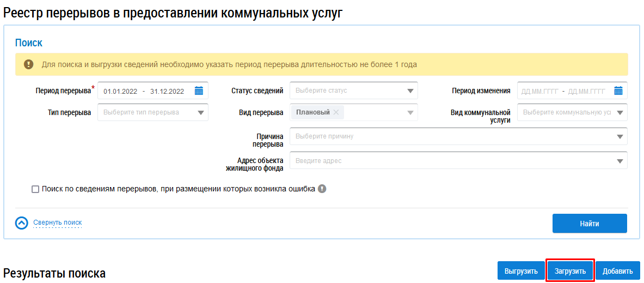Click the Период изменения end date field
644x283 pixels.
point(587,91)
